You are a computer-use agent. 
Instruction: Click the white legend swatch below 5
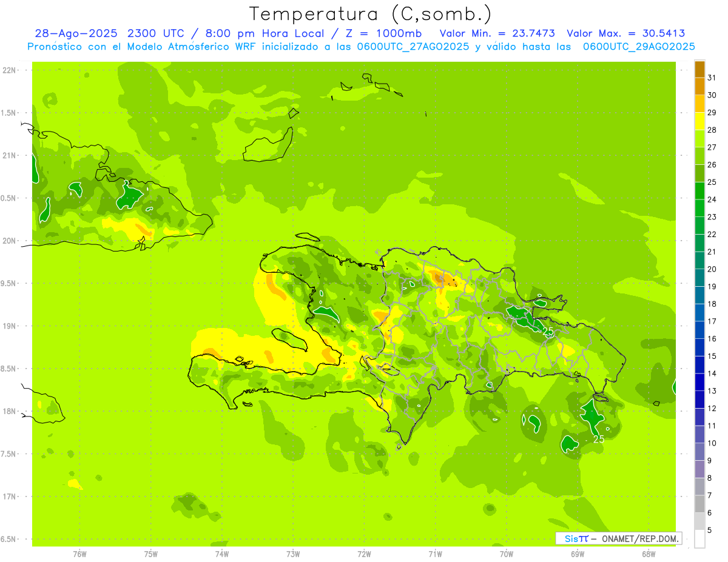pyautogui.click(x=699, y=538)
